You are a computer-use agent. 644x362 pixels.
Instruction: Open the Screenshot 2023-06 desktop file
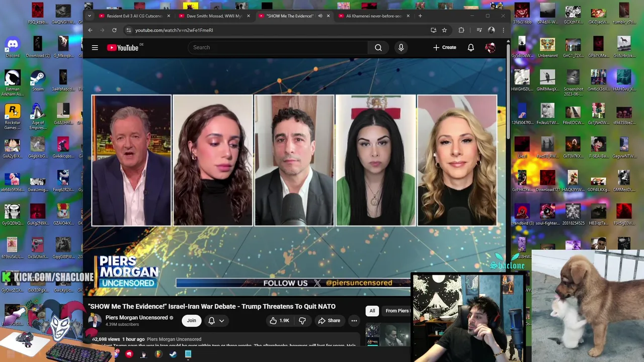(573, 83)
